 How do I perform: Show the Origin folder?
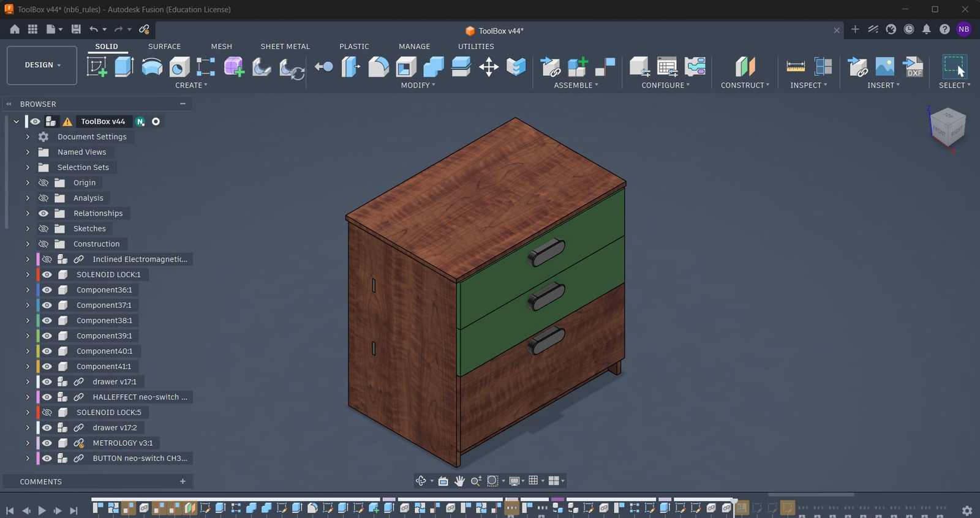(x=43, y=182)
